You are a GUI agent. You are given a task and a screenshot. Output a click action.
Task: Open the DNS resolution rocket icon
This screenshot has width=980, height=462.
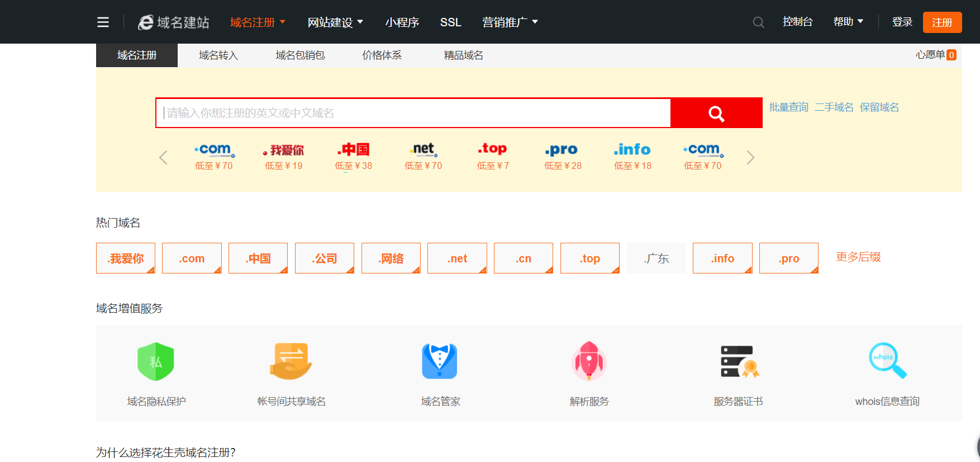(589, 361)
